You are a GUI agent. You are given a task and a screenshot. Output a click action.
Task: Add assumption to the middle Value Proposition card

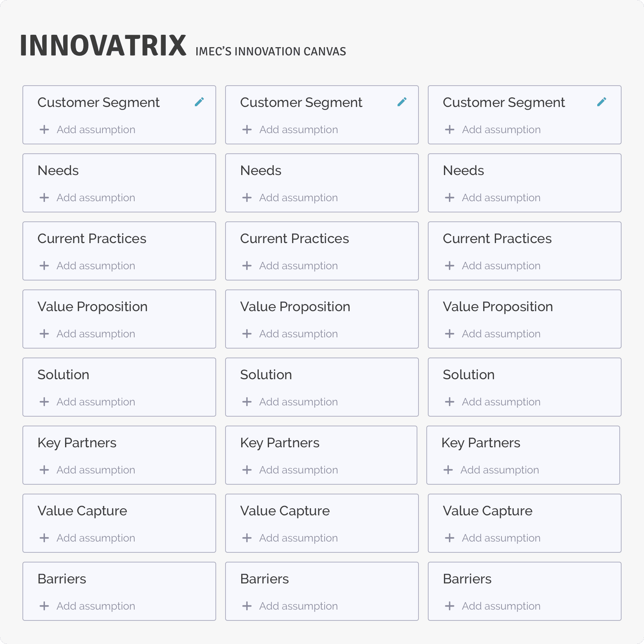coord(298,334)
